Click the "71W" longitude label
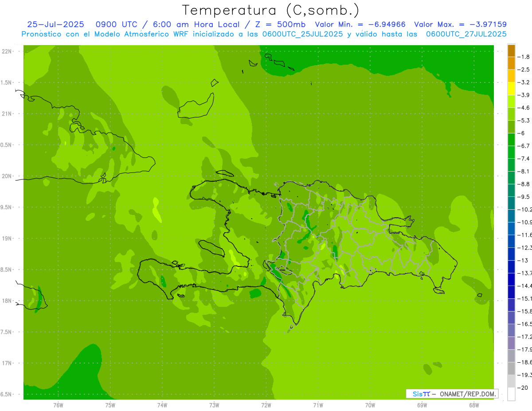Screen dimensions: 532x411 tap(318, 405)
